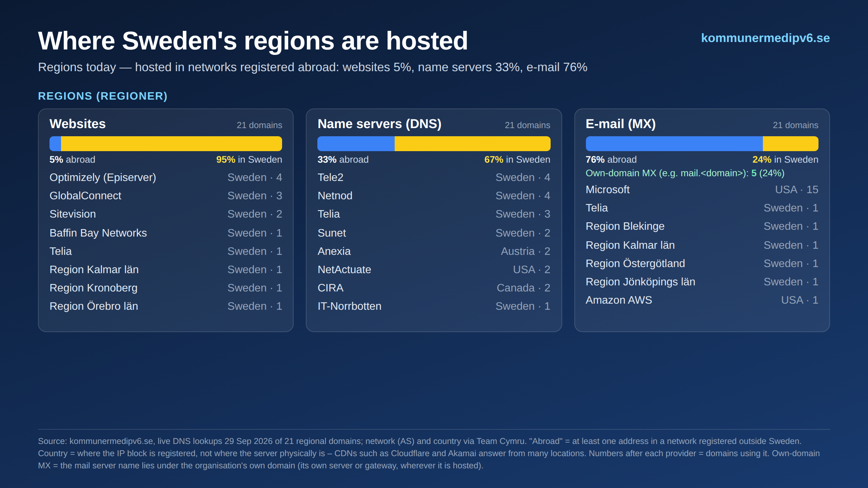868x488 pixels.
Task: Click the blue abroad segment of Websites bar
Action: (x=55, y=144)
